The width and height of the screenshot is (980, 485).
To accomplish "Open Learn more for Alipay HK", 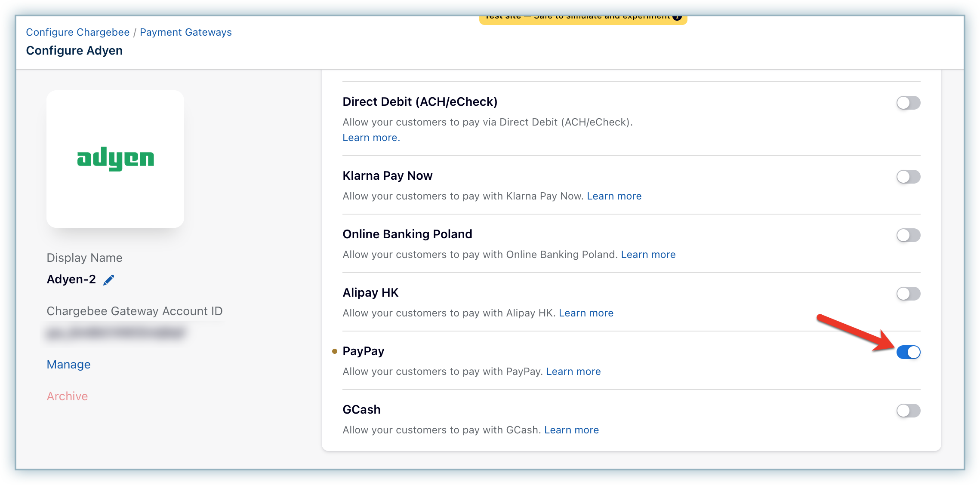I will pos(586,313).
